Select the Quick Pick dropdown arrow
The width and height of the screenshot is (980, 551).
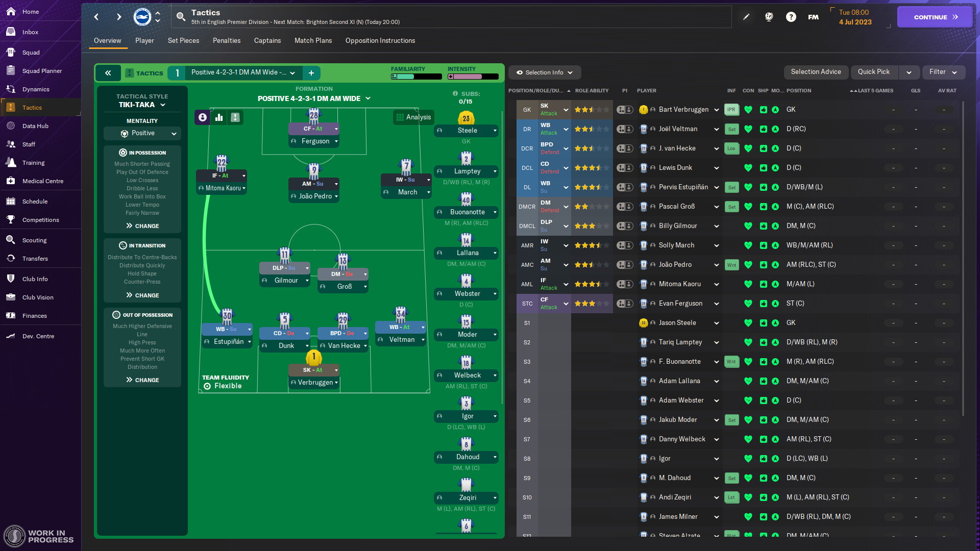click(x=908, y=72)
